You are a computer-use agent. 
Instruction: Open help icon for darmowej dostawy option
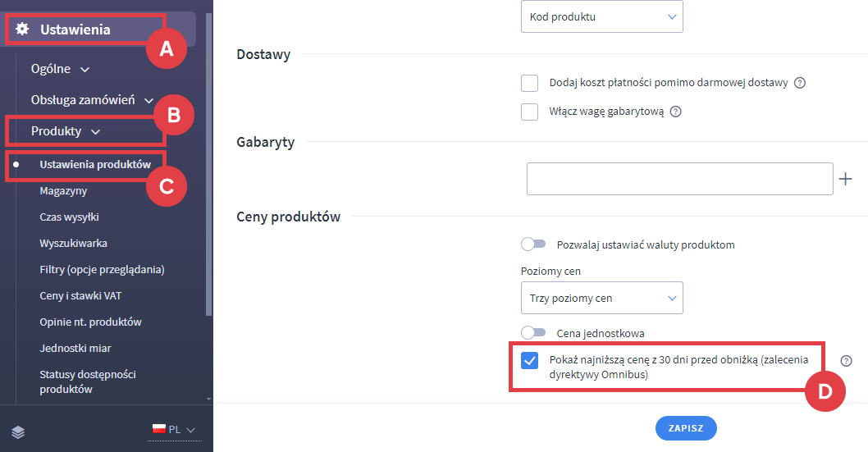800,83
